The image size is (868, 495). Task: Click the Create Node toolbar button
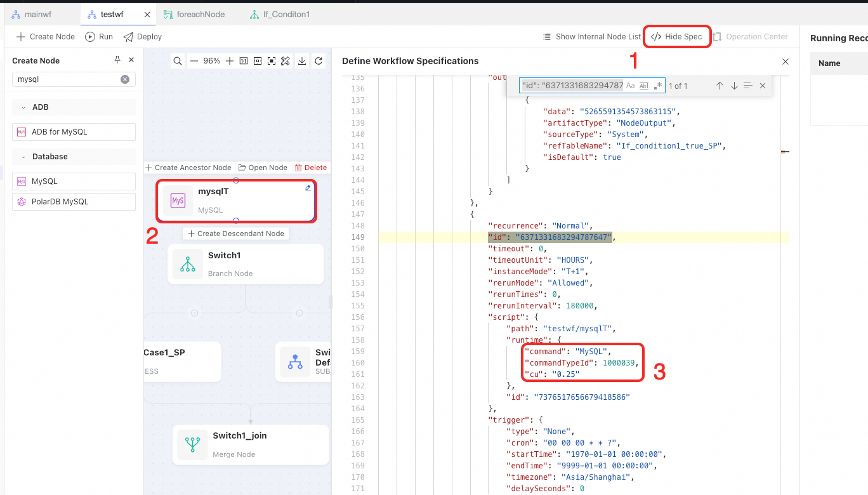[46, 37]
